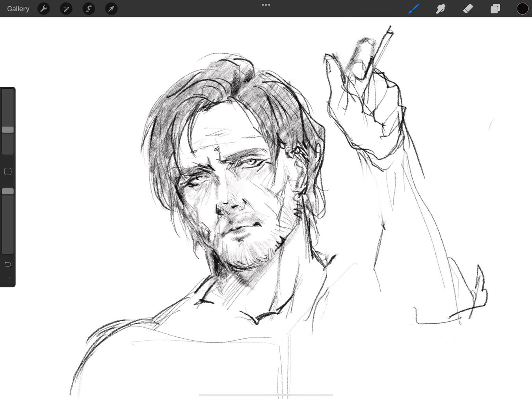The height and width of the screenshot is (399, 532).
Task: Click the brush opacity slider handle
Action: tap(8, 191)
